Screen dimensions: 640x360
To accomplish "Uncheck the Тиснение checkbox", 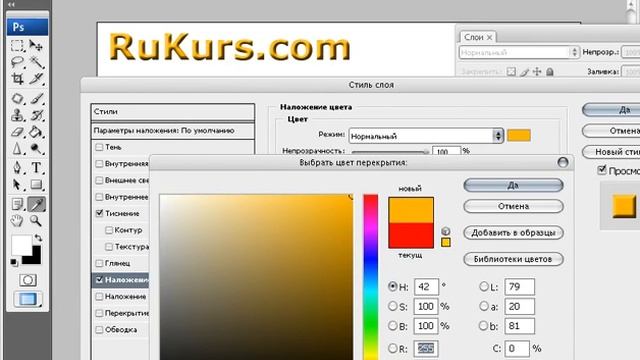I will coord(99,213).
